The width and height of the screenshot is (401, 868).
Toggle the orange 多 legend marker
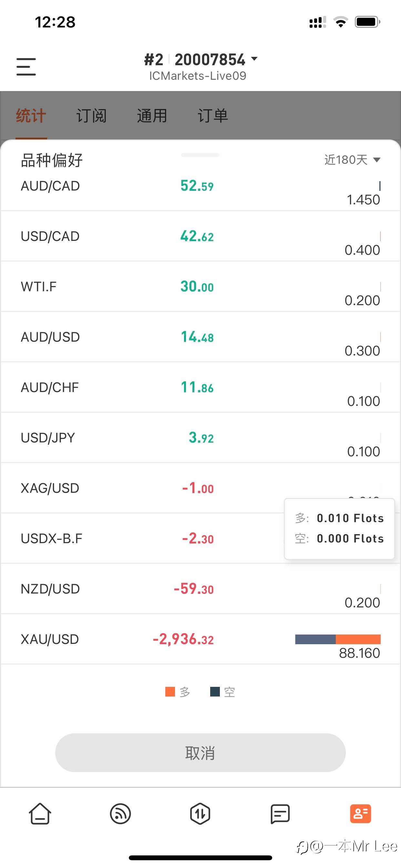coord(170,692)
